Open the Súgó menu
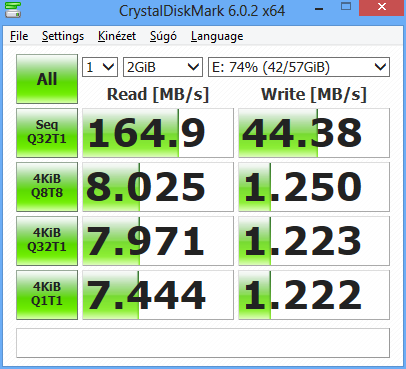The height and width of the screenshot is (369, 406). point(163,36)
